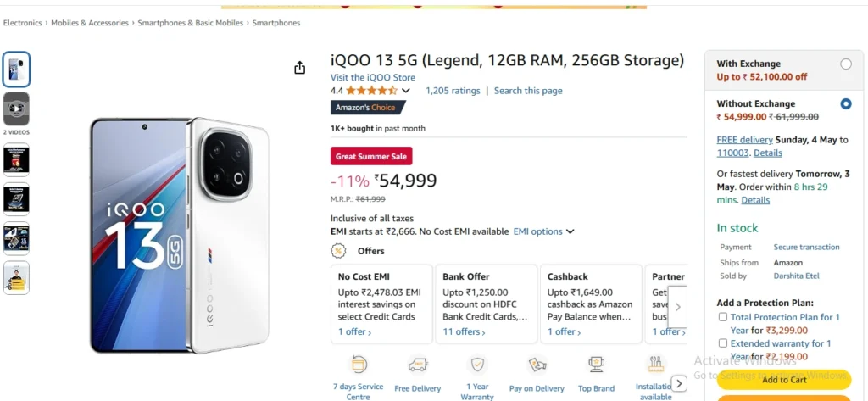Image resolution: width=868 pixels, height=401 pixels.
Task: Open the Top Brand trophy icon
Action: [x=596, y=365]
